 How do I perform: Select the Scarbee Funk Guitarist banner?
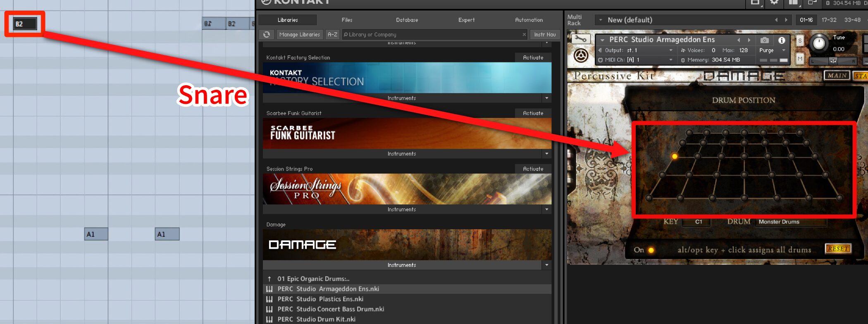tap(407, 133)
